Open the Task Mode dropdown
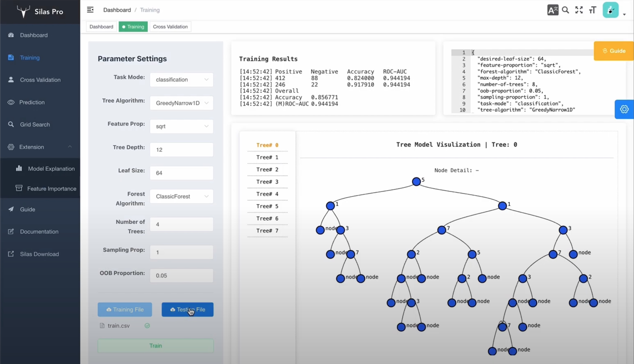The height and width of the screenshot is (364, 634). [x=181, y=80]
